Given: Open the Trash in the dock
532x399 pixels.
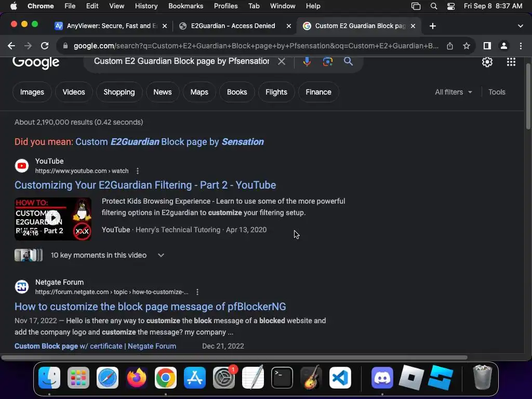Looking at the screenshot, I should click(483, 377).
